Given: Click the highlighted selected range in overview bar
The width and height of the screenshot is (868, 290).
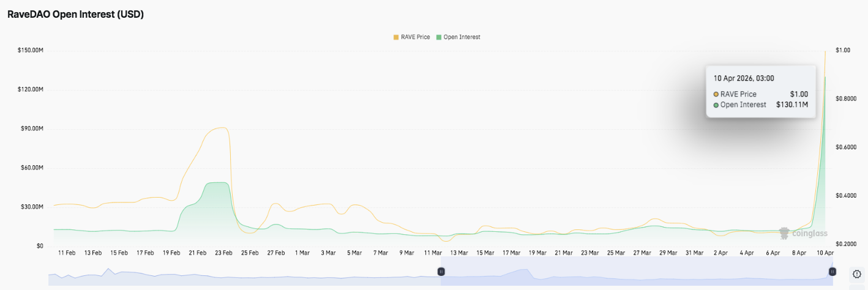Looking at the screenshot, I should (637, 271).
